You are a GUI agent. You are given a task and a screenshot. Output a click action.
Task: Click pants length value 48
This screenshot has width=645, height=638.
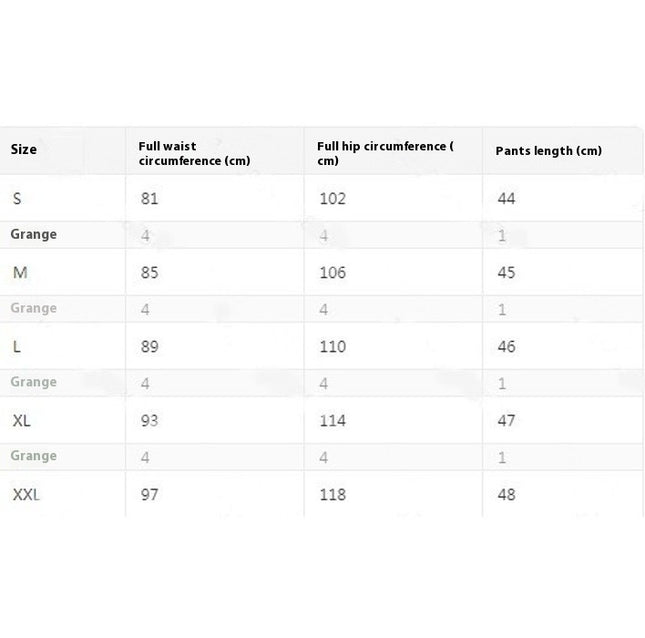tap(506, 495)
